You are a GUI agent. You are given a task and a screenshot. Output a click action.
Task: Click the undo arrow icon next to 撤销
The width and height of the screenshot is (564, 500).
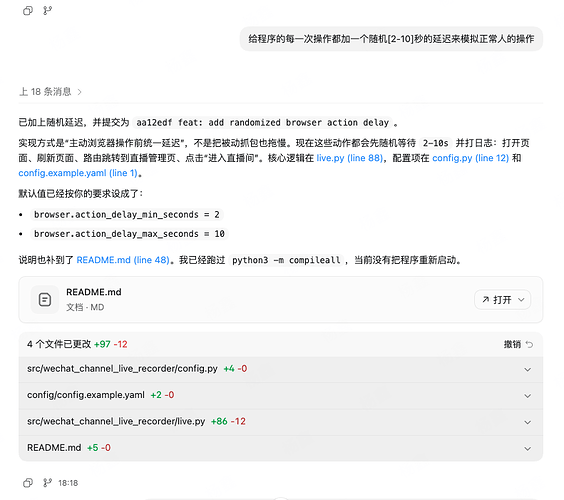click(529, 345)
